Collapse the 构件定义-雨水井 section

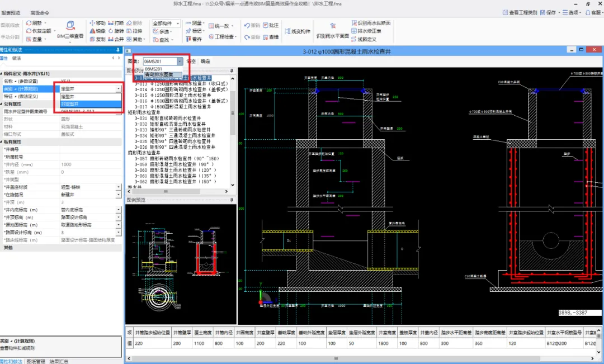pyautogui.click(x=2, y=74)
